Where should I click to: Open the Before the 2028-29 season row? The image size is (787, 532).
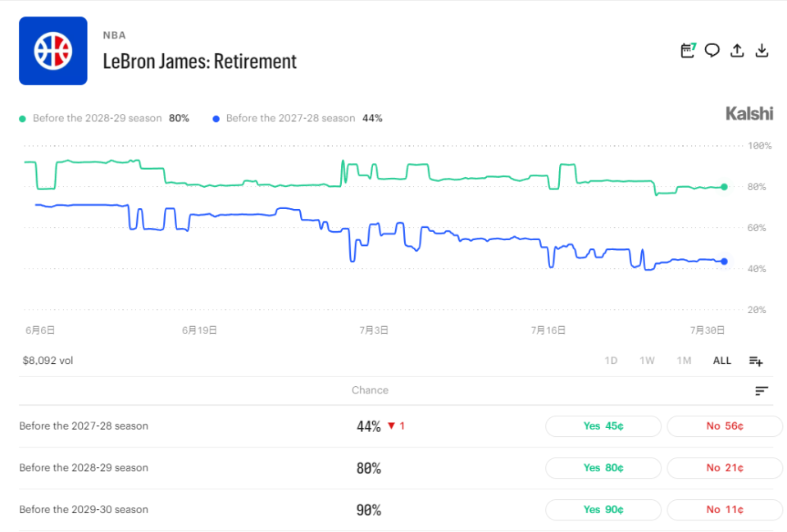pyautogui.click(x=395, y=468)
